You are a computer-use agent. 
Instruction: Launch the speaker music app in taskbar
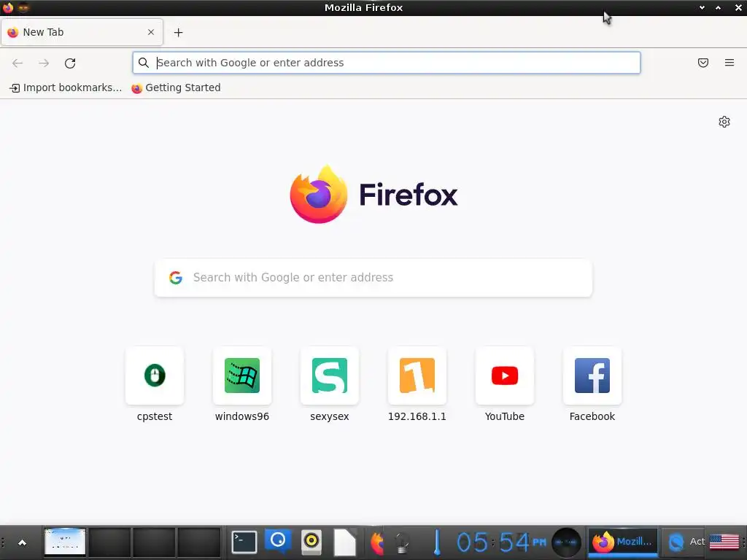[x=311, y=542]
